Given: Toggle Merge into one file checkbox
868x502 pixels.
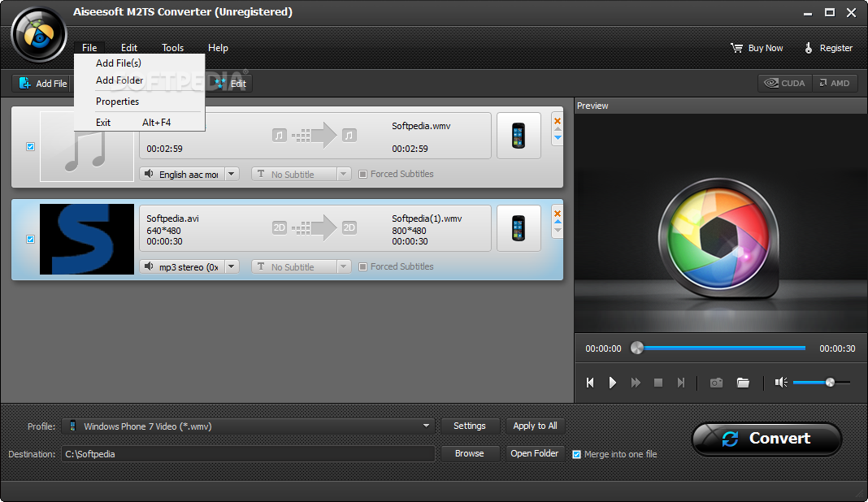Looking at the screenshot, I should coord(576,454).
